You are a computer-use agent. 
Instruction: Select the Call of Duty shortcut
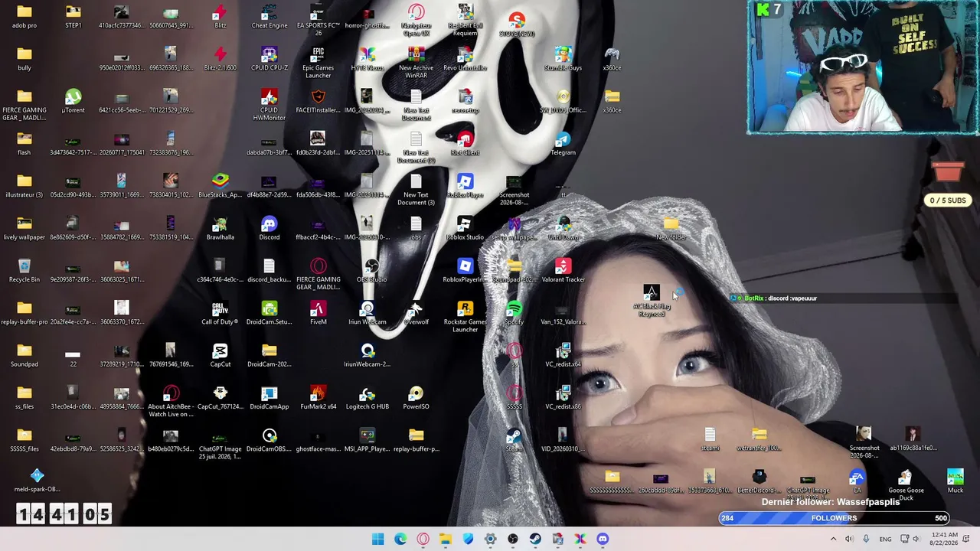220,313
